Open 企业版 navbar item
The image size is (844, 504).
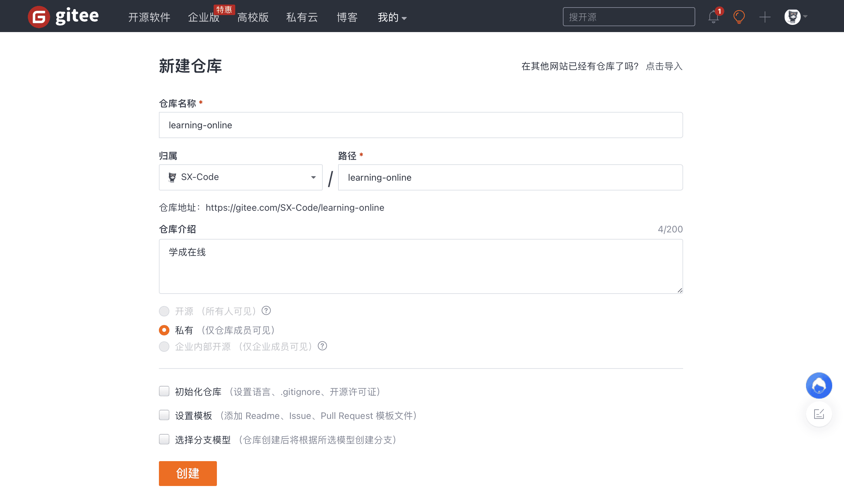(x=203, y=17)
